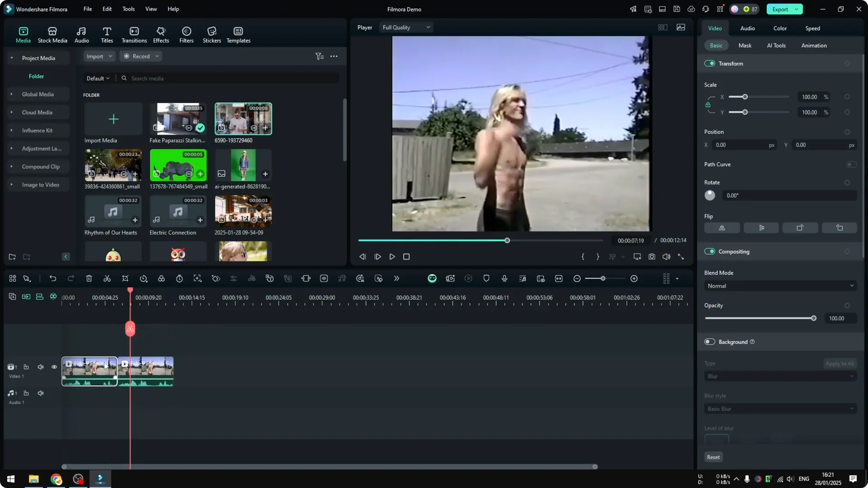Select the Electric Connection audio clip thumbnail
The image size is (868, 488).
[178, 211]
